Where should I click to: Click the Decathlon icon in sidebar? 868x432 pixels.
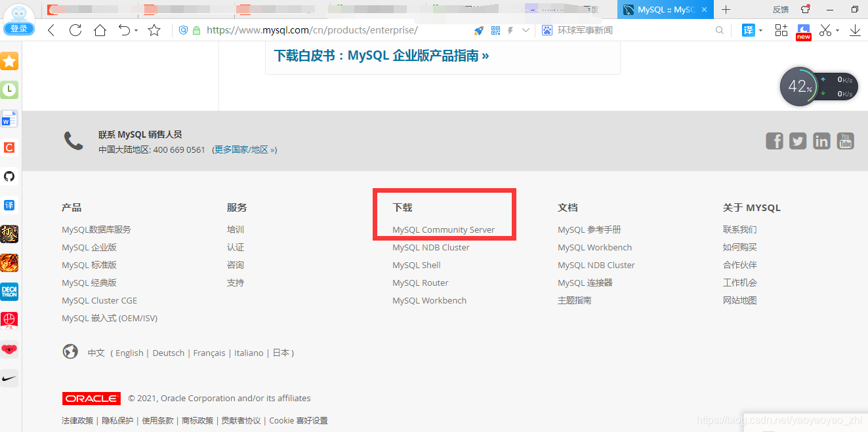click(9, 292)
